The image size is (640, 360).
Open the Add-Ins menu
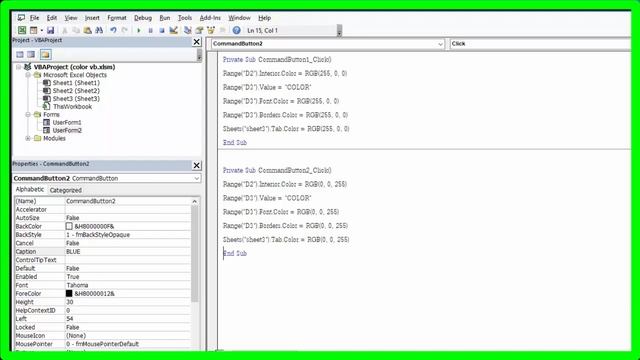point(210,18)
